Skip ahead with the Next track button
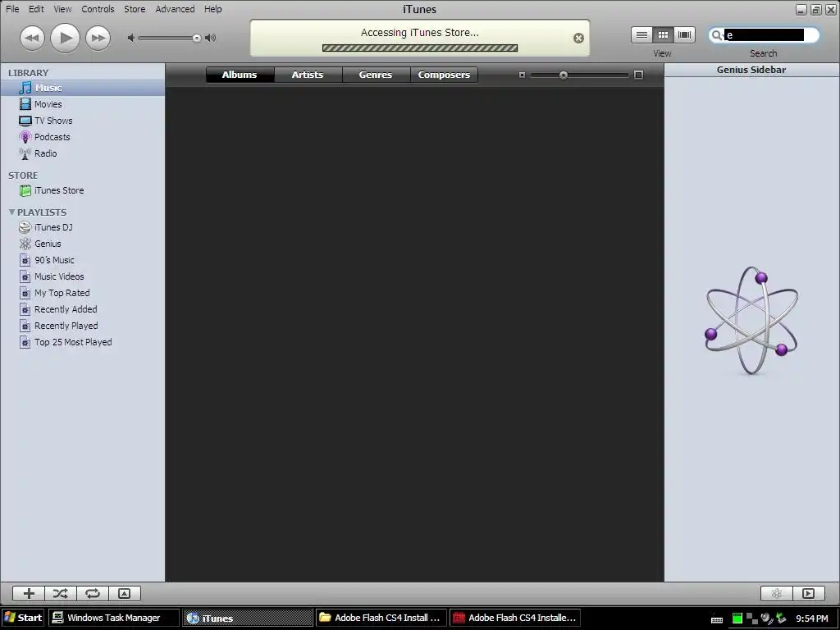This screenshot has width=840, height=630. 98,38
